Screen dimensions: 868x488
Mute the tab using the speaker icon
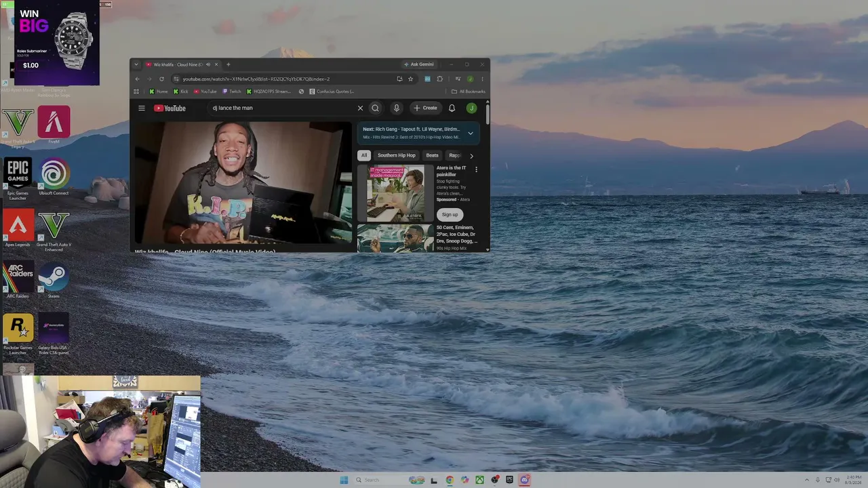pyautogui.click(x=208, y=64)
